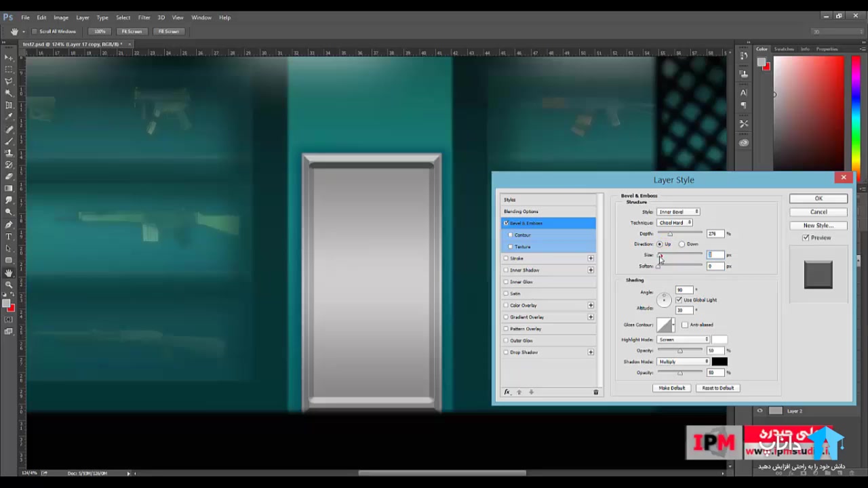Click the Reset to Default button

click(x=717, y=388)
